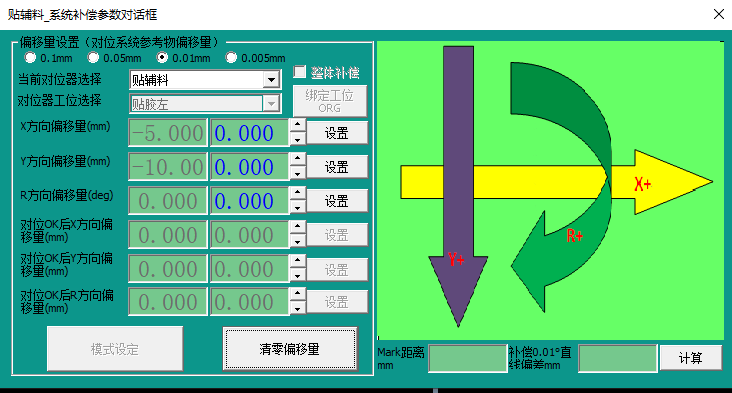
Task: Click the 清零偏移量 button
Action: click(290, 349)
